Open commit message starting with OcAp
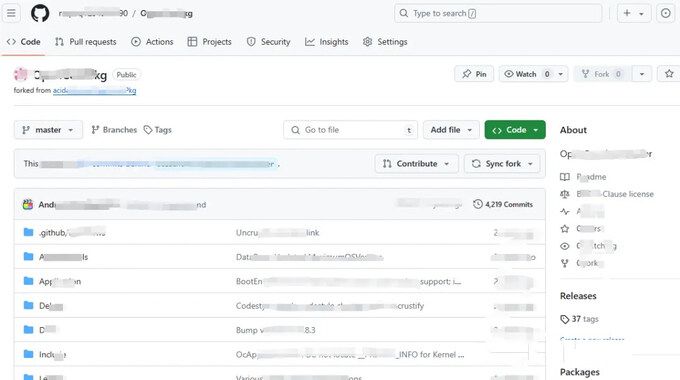 click(x=350, y=354)
